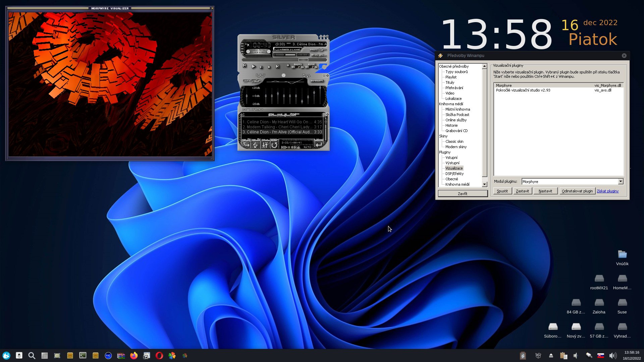Toggle the equalizer ON button
Viewport: 644px width, 362px height.
pos(247,81)
